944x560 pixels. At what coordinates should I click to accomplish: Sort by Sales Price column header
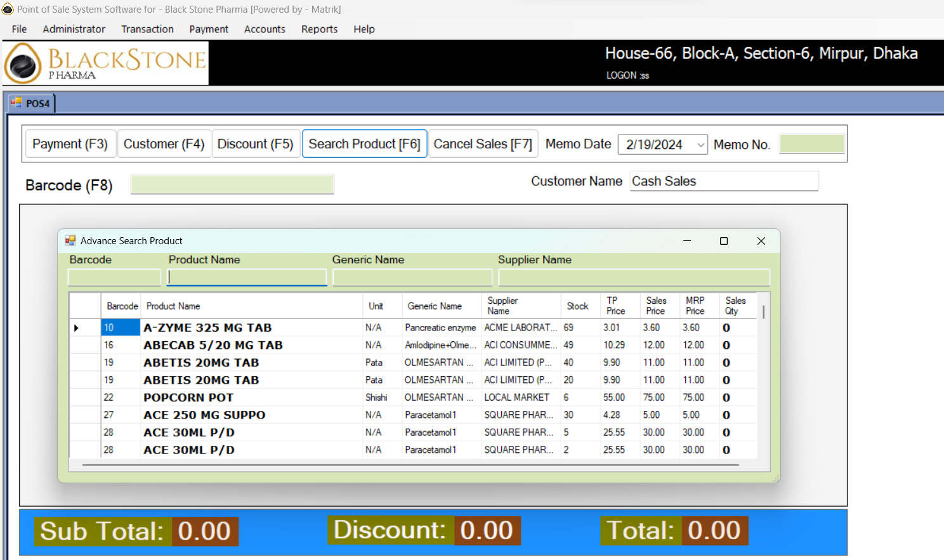[660, 306]
